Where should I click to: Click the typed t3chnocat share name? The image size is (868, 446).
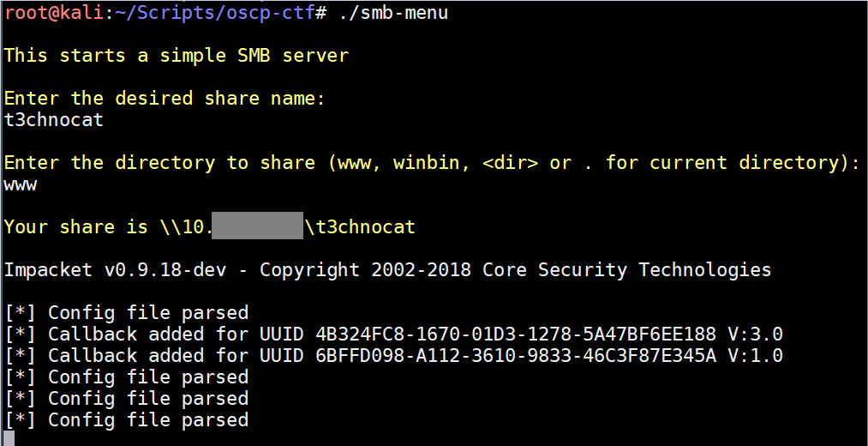(x=54, y=120)
